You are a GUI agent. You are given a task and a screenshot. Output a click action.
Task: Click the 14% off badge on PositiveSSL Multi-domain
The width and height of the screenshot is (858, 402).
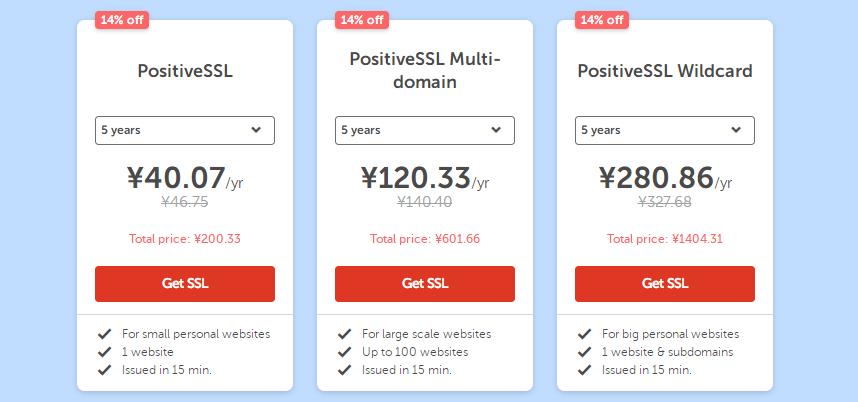click(x=362, y=19)
